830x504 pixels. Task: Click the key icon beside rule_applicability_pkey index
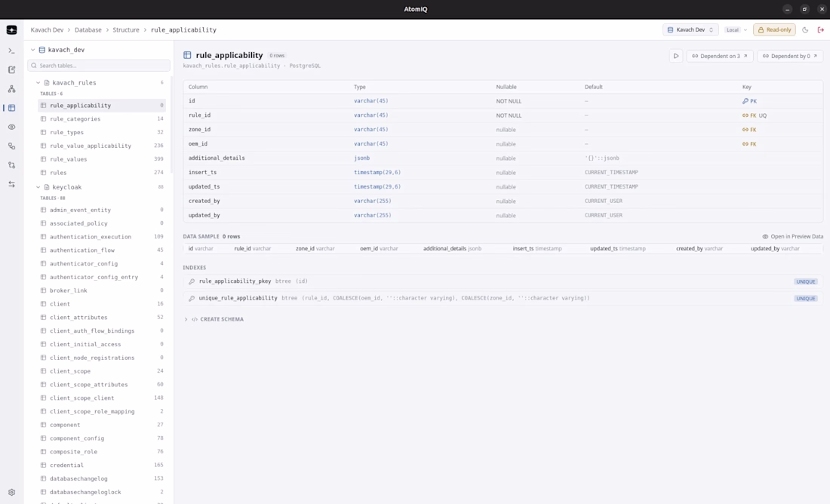click(x=192, y=281)
